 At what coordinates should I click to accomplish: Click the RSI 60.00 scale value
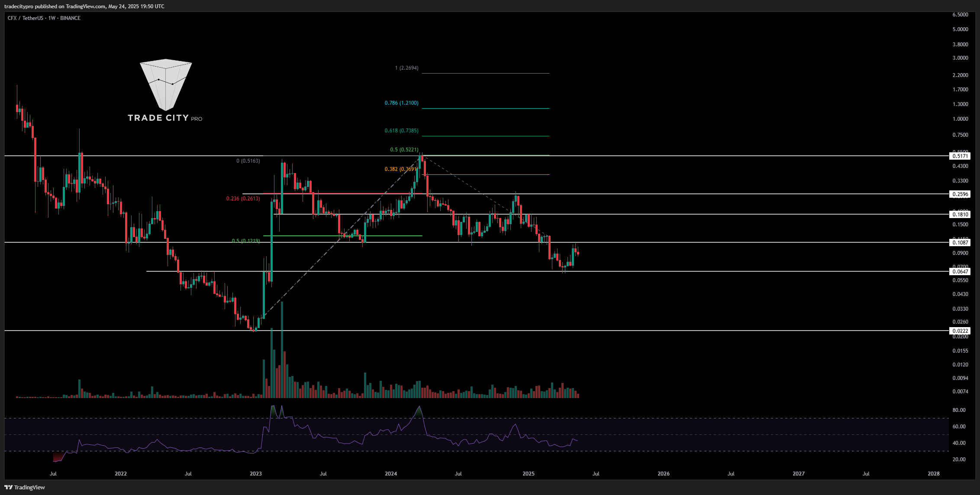[x=959, y=427]
